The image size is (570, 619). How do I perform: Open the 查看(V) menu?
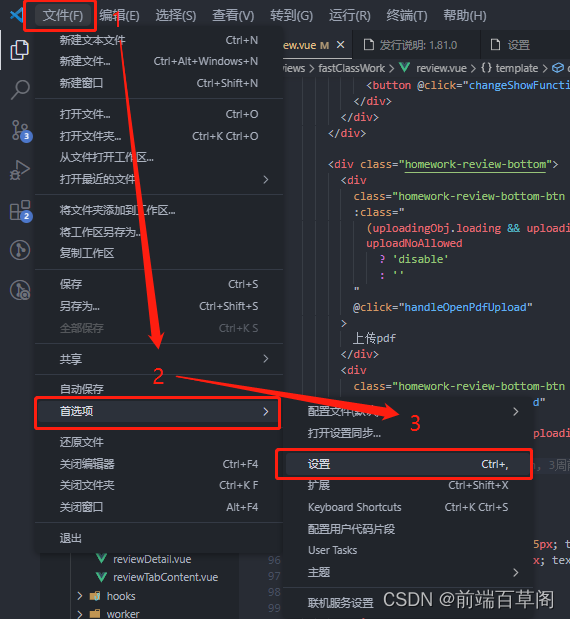click(233, 16)
